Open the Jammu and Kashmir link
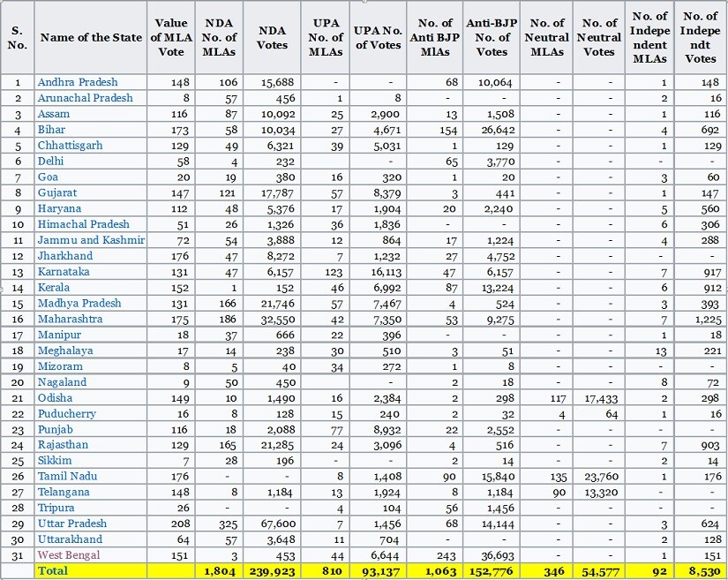 point(92,240)
